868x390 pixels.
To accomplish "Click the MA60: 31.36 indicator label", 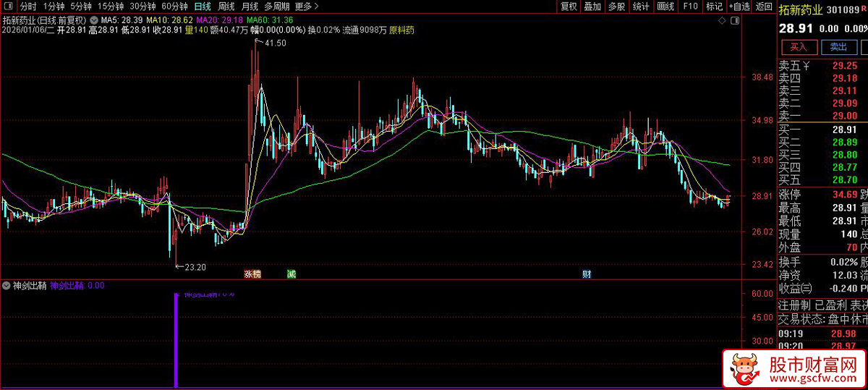I will click(x=270, y=20).
